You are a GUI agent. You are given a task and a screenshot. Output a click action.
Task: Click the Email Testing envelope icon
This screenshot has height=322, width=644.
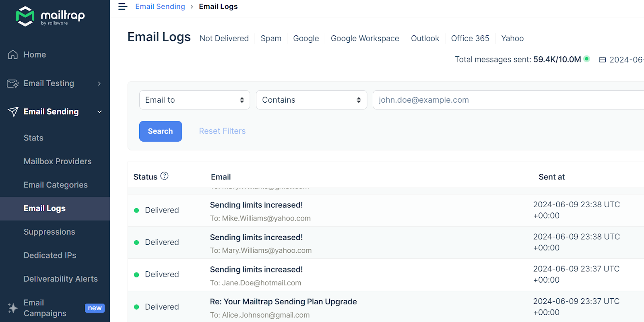[13, 83]
